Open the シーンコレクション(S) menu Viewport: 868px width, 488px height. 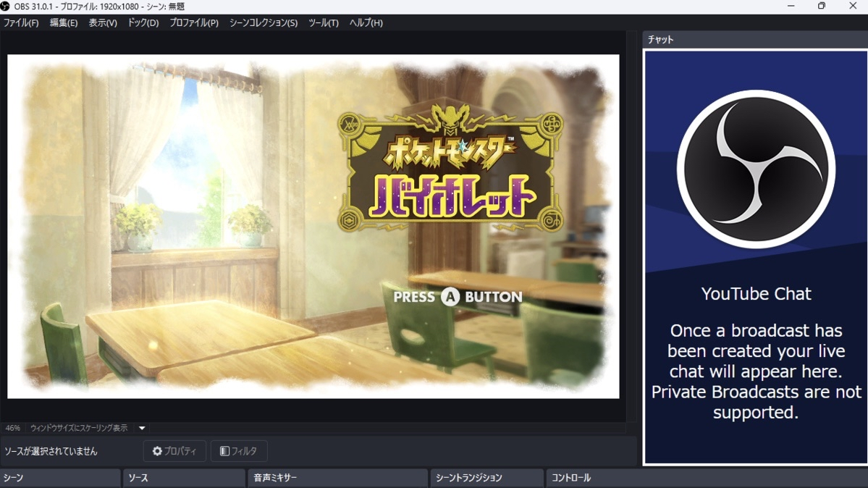tap(264, 22)
